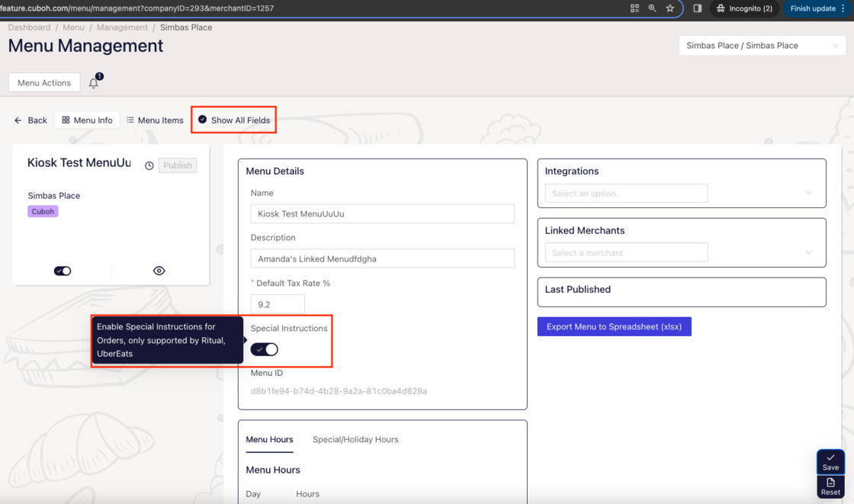The image size is (854, 504).
Task: Switch to the Menu Items tab
Action: point(155,120)
